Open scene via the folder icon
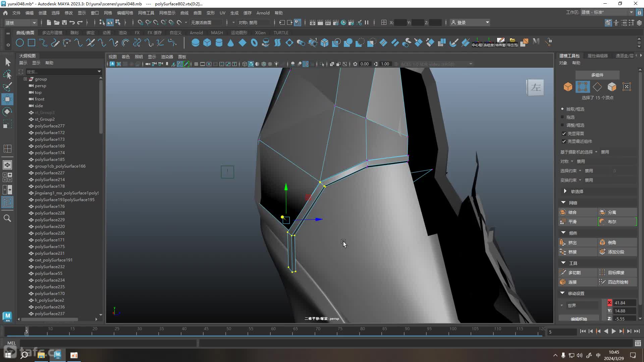 tap(57, 22)
